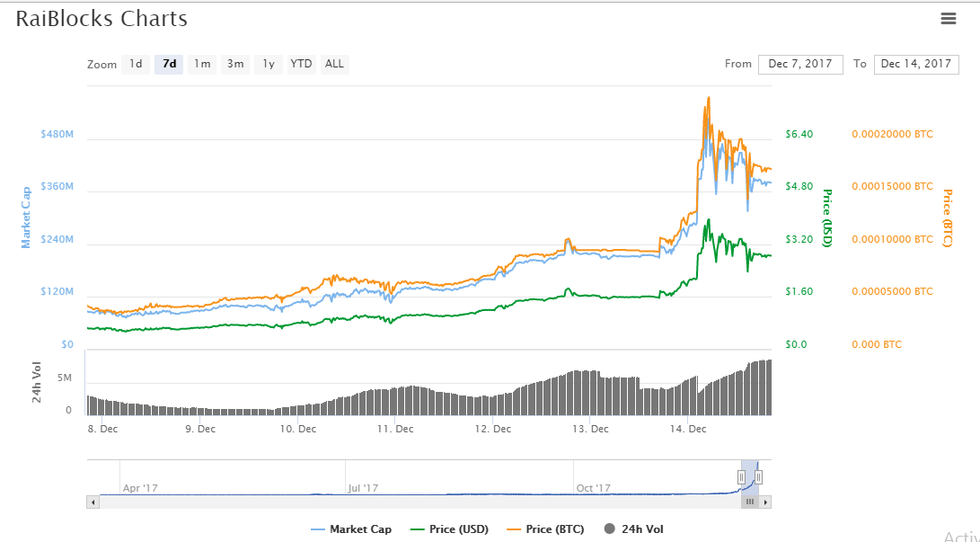Viewport: 980px width, 542px height.
Task: Show ALL time data range
Action: (x=334, y=64)
